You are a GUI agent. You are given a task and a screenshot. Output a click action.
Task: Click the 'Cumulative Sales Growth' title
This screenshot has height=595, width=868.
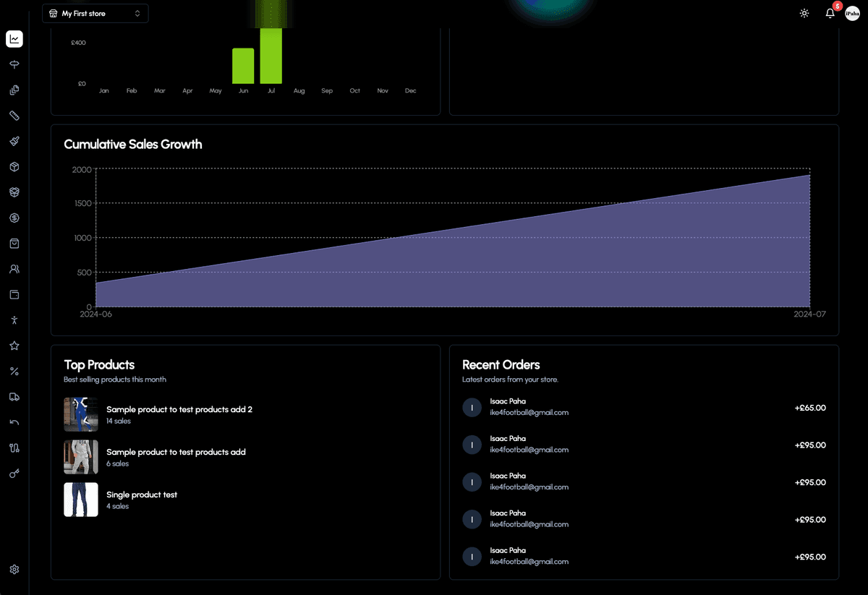133,145
